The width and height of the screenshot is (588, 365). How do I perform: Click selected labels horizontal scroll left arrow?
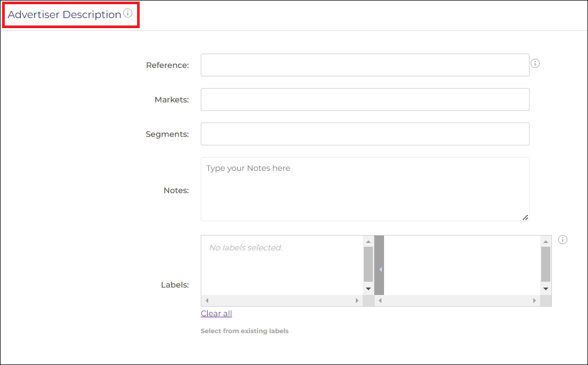click(x=207, y=300)
